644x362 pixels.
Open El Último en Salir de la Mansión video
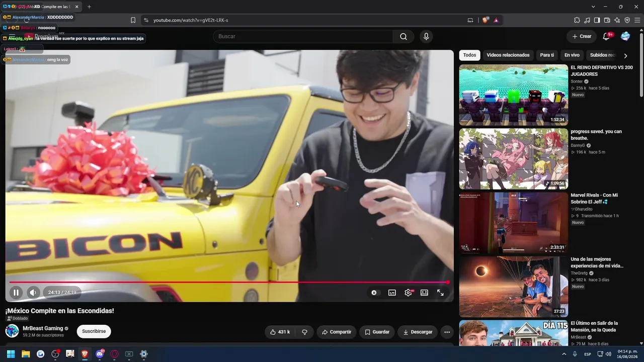(x=514, y=333)
